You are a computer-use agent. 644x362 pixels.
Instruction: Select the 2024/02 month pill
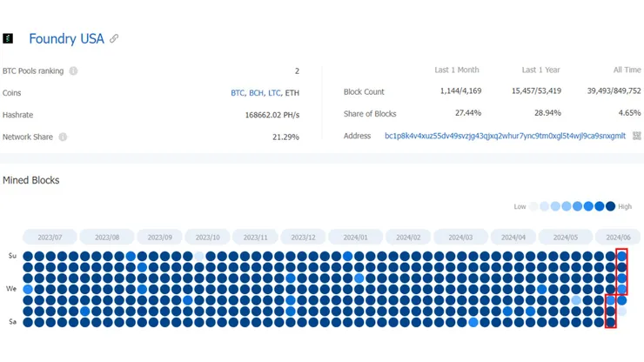click(408, 238)
